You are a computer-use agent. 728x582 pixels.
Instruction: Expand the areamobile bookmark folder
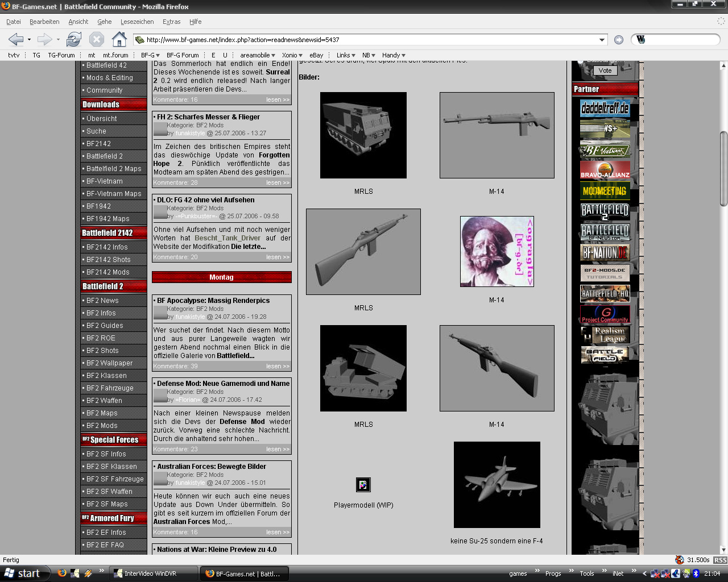click(x=258, y=55)
